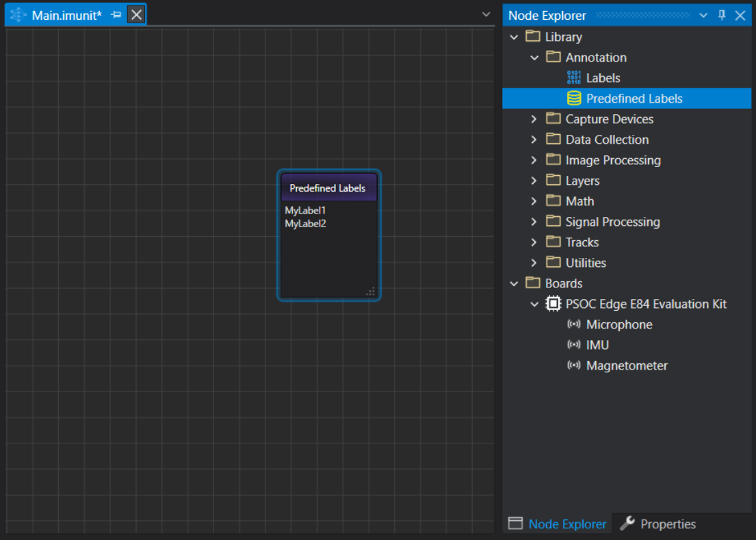Screen dimensions: 756x540
Task: Open the Node Explorer window options dropdown
Action: (x=703, y=16)
